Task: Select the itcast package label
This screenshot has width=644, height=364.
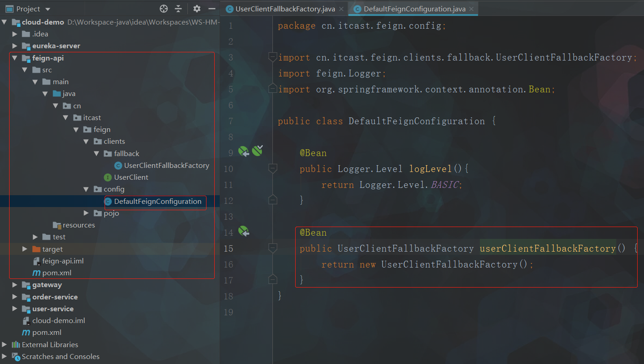Action: pyautogui.click(x=92, y=118)
